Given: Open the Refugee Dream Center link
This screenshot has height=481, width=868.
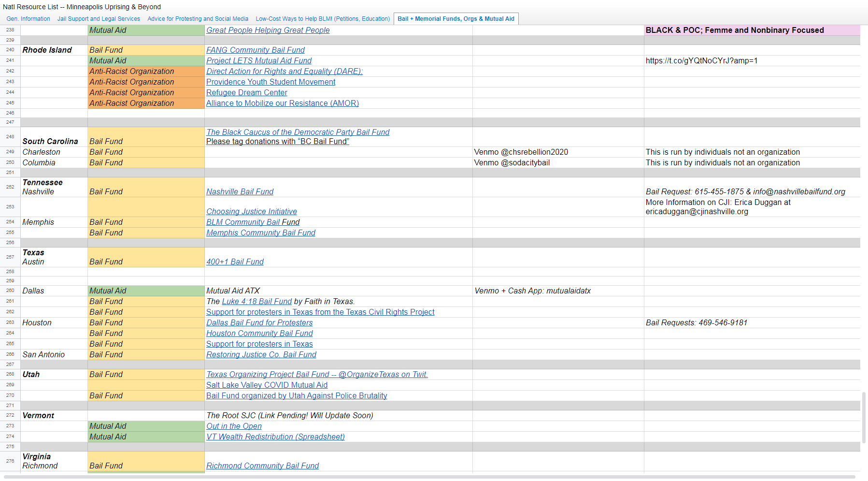Looking at the screenshot, I should pyautogui.click(x=247, y=92).
